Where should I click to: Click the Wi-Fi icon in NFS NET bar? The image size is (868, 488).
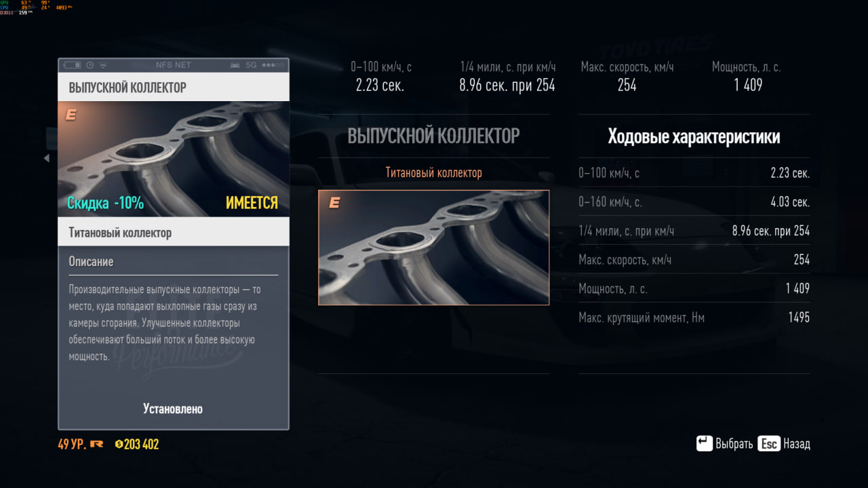pos(103,65)
